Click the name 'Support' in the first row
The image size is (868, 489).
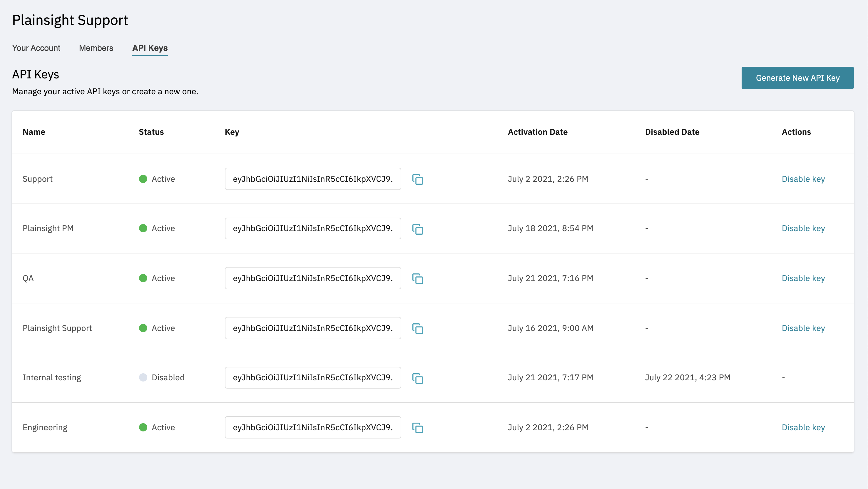(37, 179)
